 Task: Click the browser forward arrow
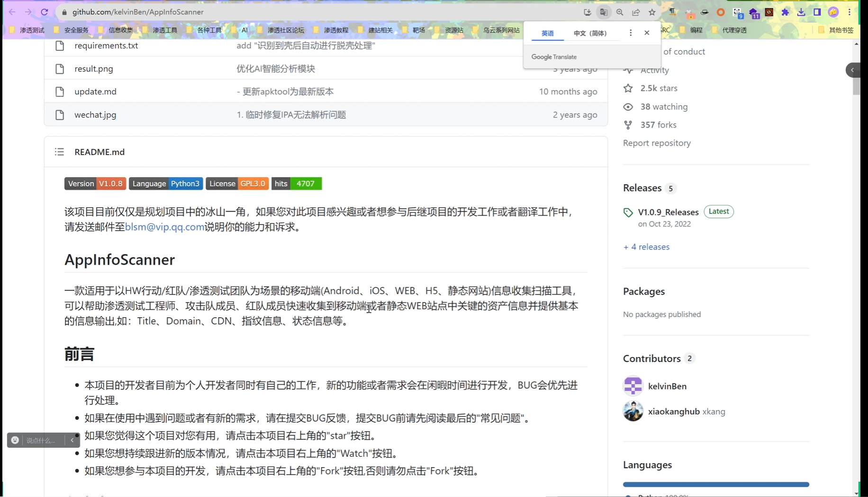tap(28, 12)
